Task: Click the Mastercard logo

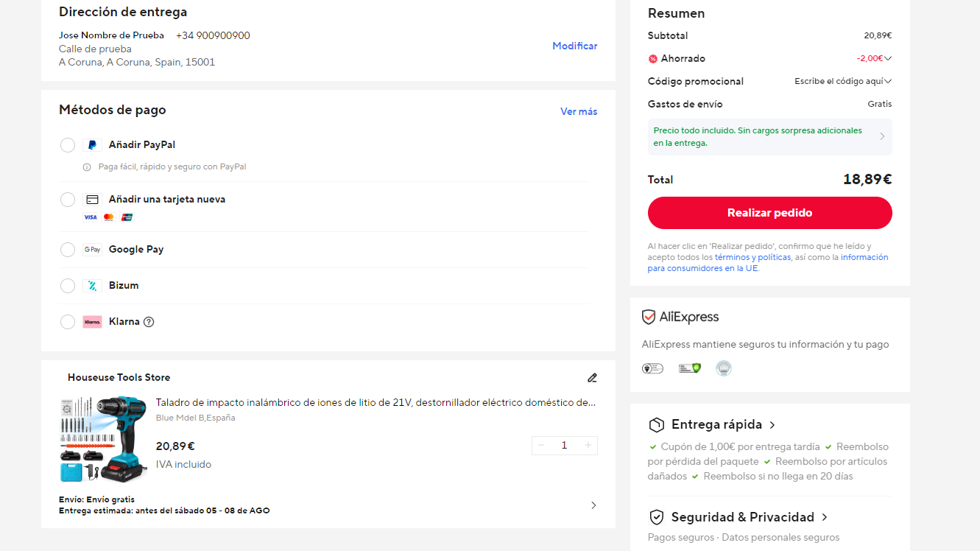Action: coord(109,217)
